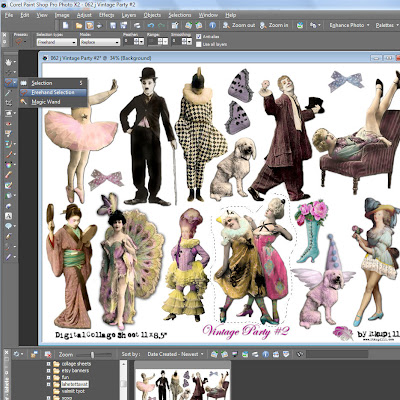Click the organizer refresh icon
Image resolution: width=400 pixels, height=400 pixels.
point(16,354)
